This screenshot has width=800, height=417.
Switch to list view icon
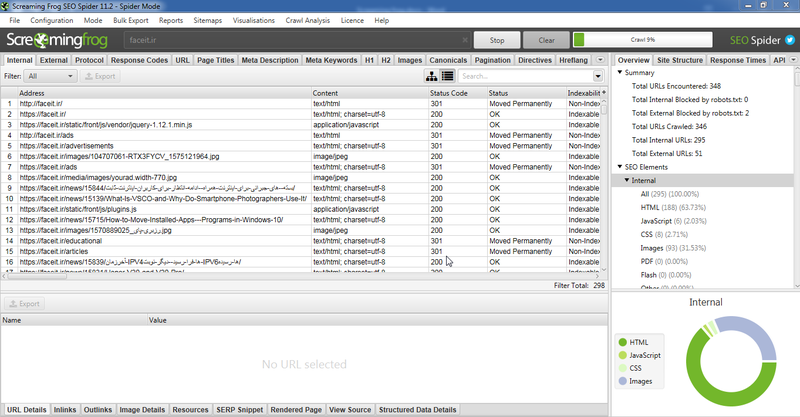tap(447, 76)
